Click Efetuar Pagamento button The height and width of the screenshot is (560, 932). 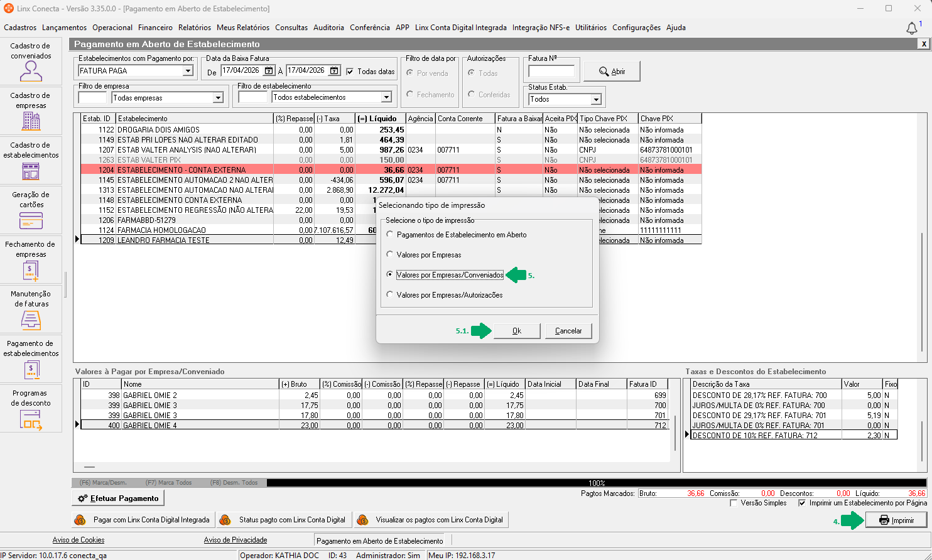(x=118, y=498)
